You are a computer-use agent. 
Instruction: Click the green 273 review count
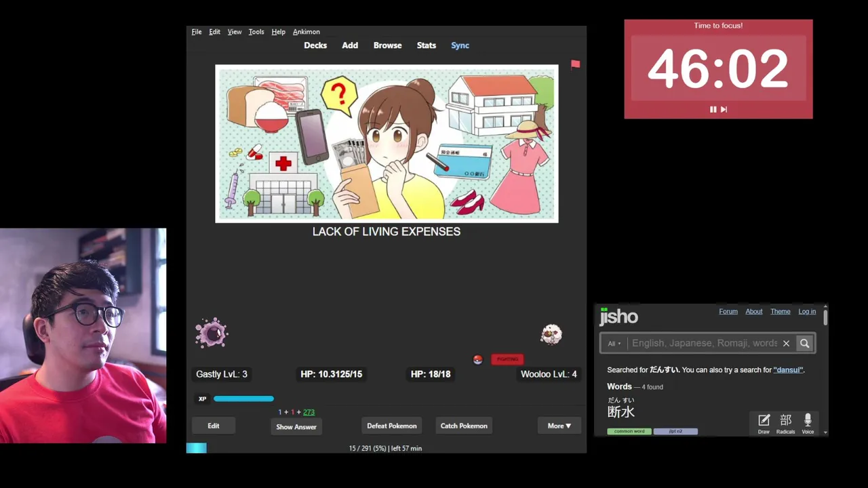pos(309,412)
